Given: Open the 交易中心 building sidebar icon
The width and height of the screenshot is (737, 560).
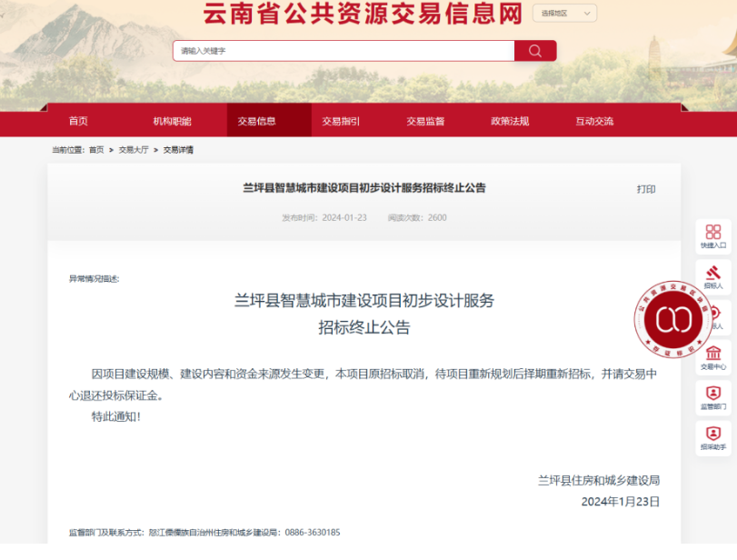Looking at the screenshot, I should 713,356.
